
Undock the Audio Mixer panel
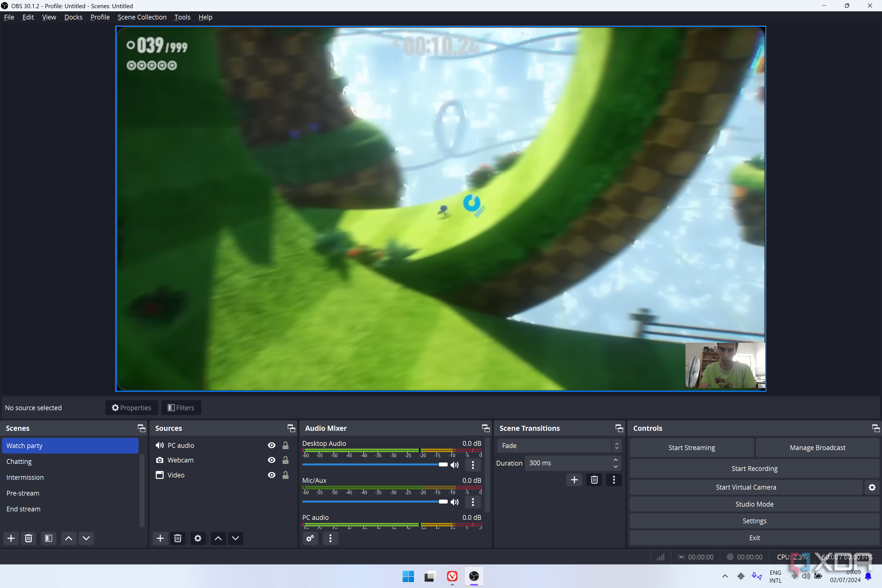485,428
